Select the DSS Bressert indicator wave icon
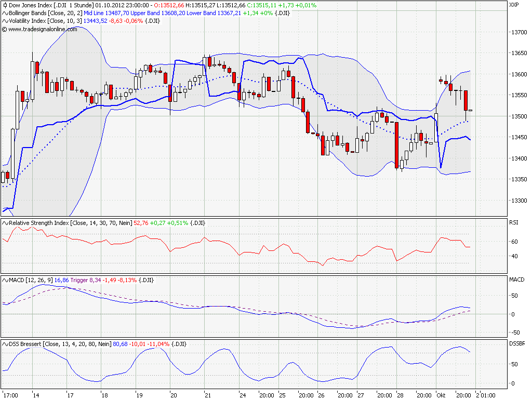 (4, 343)
